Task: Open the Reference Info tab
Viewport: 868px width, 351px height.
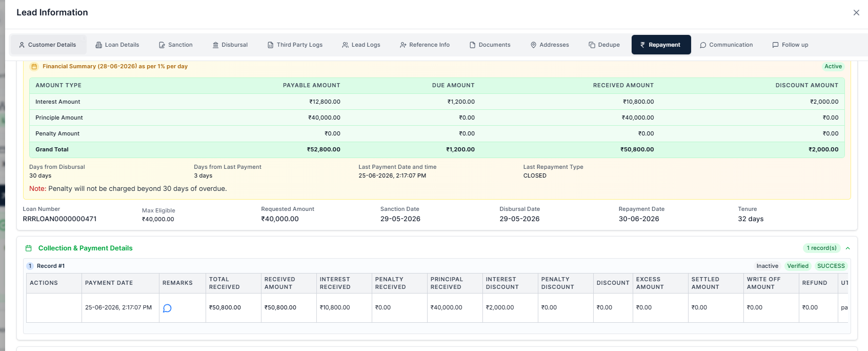Action: pos(425,45)
